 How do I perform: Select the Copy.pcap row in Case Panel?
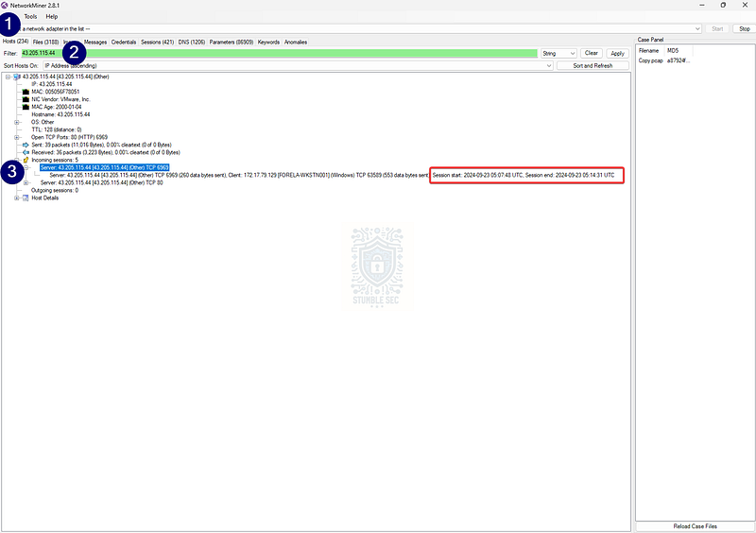pos(664,60)
